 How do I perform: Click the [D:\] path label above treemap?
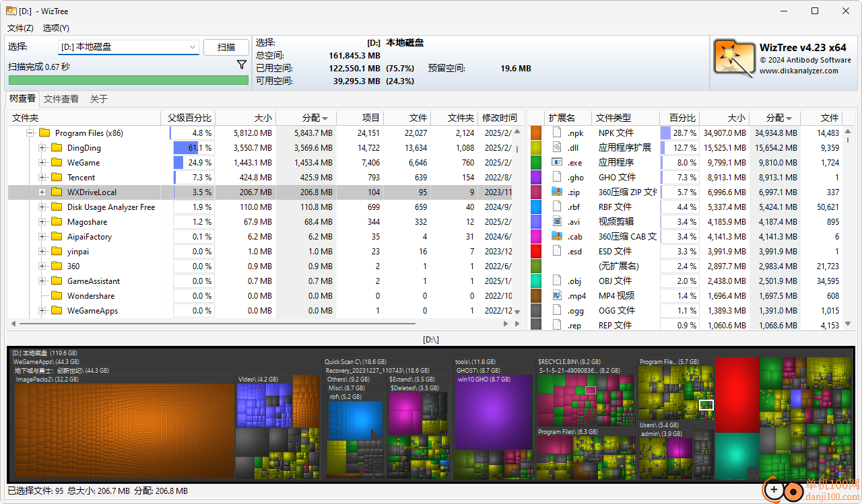(431, 340)
